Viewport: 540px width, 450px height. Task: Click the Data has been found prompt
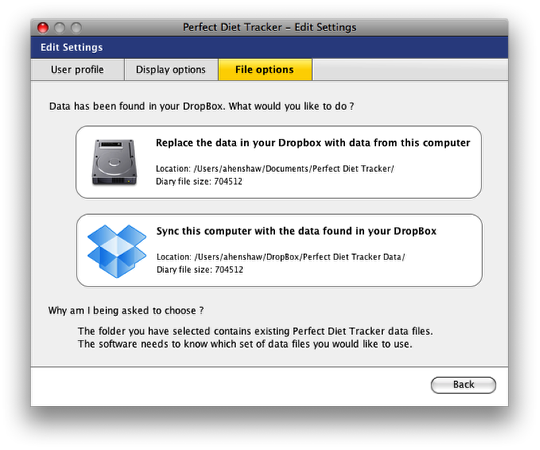(201, 106)
